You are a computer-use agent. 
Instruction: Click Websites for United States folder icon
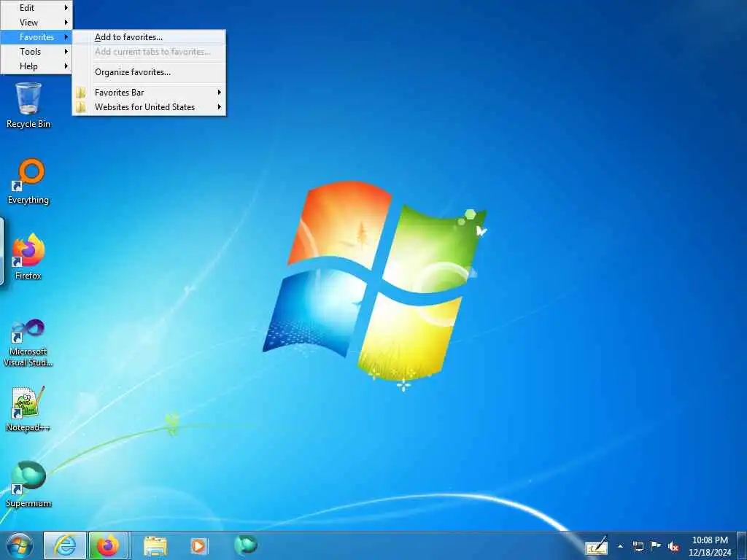(x=81, y=107)
